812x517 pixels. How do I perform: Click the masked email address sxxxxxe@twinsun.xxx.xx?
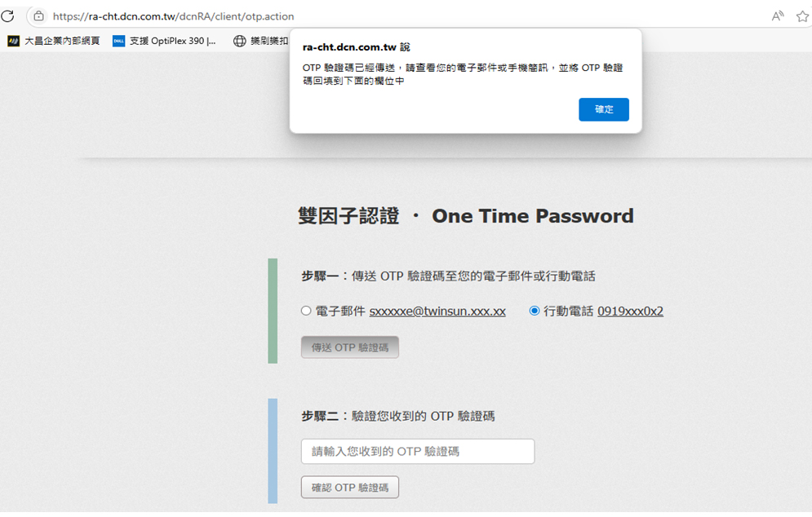coord(437,312)
